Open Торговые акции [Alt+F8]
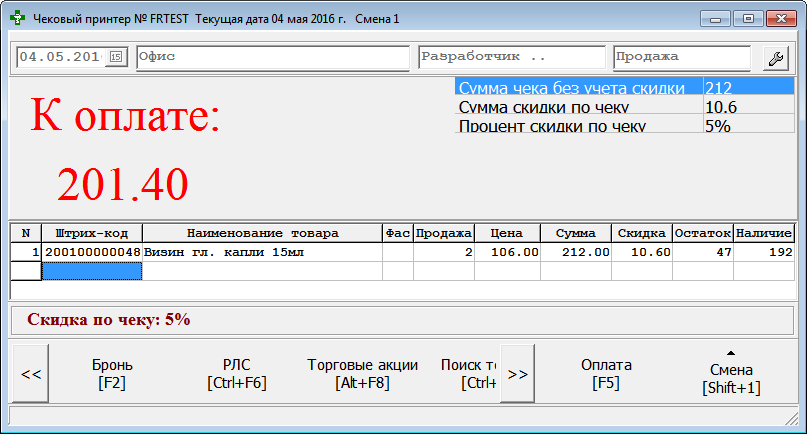The height and width of the screenshot is (434, 807). (x=362, y=373)
